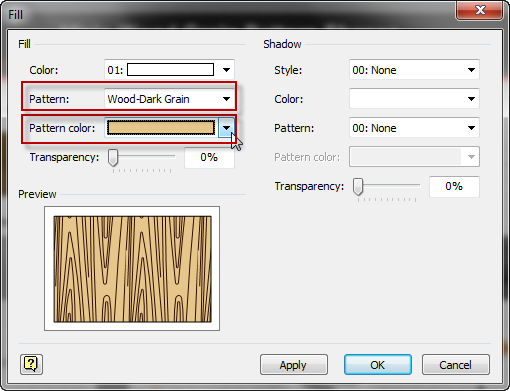
Task: Open the Fill Color dropdown arrow
Action: coord(226,70)
